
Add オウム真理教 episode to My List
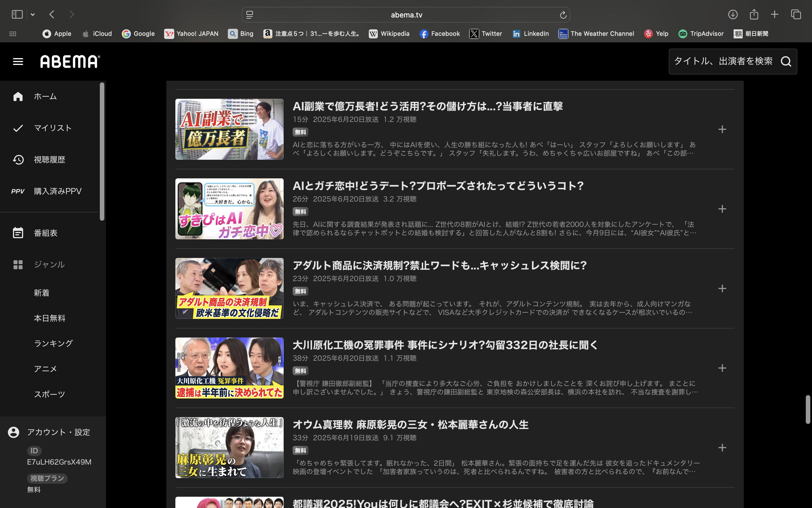pos(722,448)
